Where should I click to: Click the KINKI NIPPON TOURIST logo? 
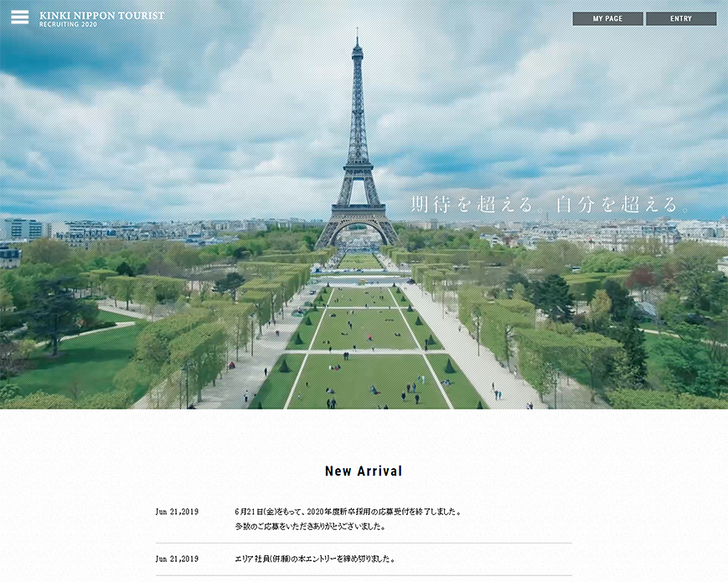point(101,15)
